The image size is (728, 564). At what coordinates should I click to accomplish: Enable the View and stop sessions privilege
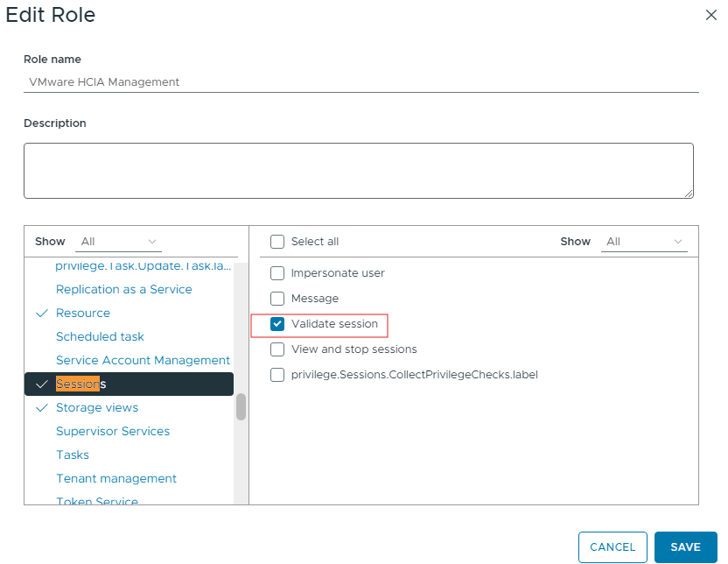click(x=277, y=349)
